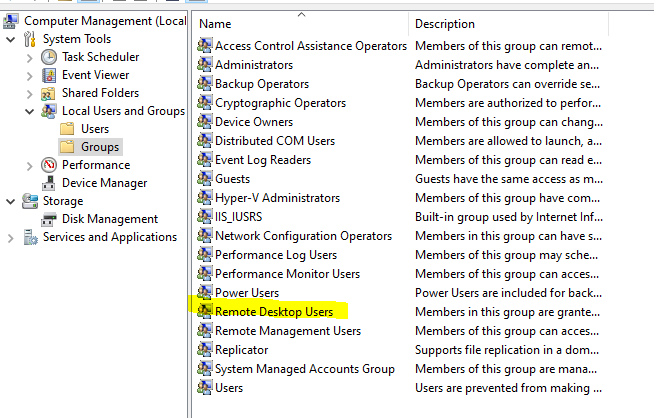Select Disk Management in the tree
The height and width of the screenshot is (418, 654).
[x=110, y=219]
